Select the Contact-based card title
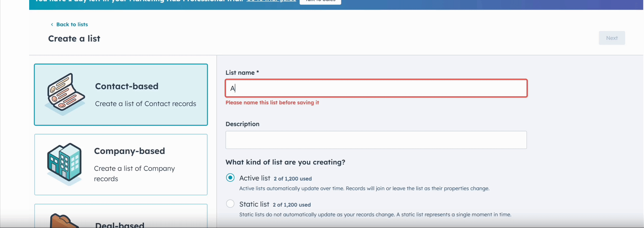This screenshot has width=644, height=228. pyautogui.click(x=127, y=86)
